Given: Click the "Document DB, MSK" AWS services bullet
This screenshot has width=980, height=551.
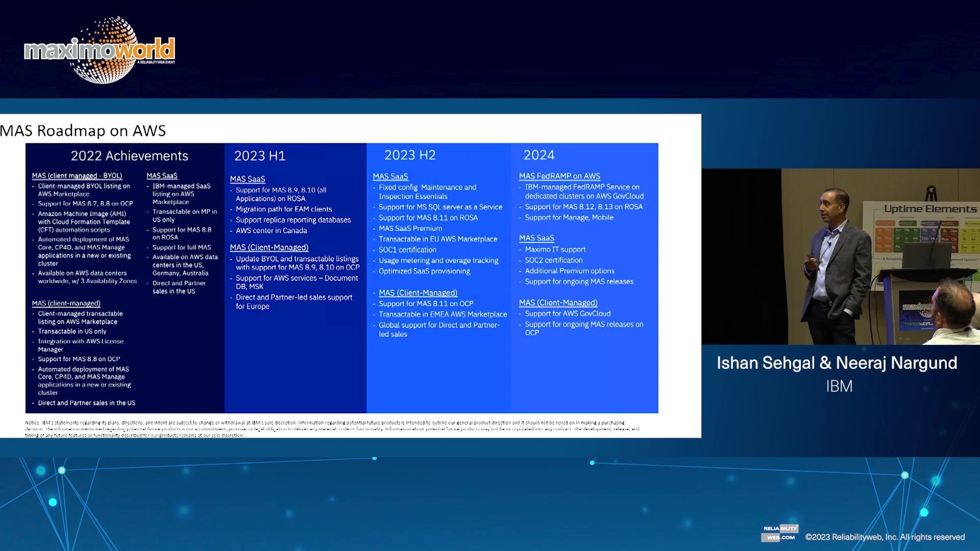Looking at the screenshot, I should coord(297,282).
